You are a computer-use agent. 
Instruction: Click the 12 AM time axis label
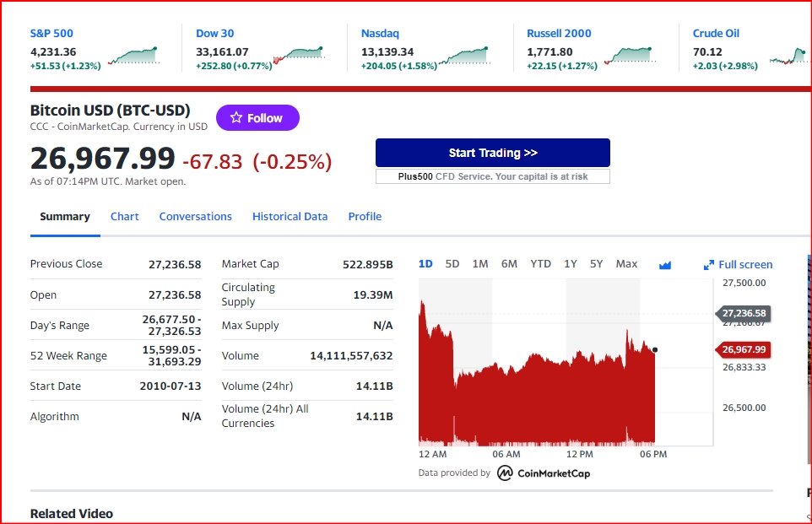click(432, 454)
